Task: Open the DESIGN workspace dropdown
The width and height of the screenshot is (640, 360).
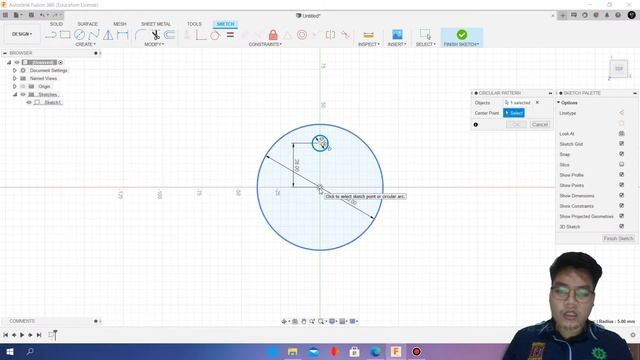Action: click(22, 34)
